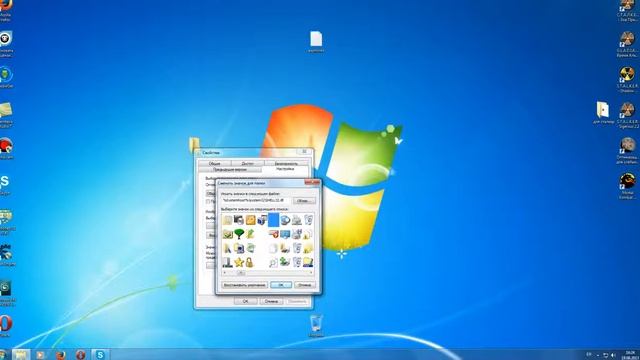Open Skype from the taskbar

[x=100, y=355]
